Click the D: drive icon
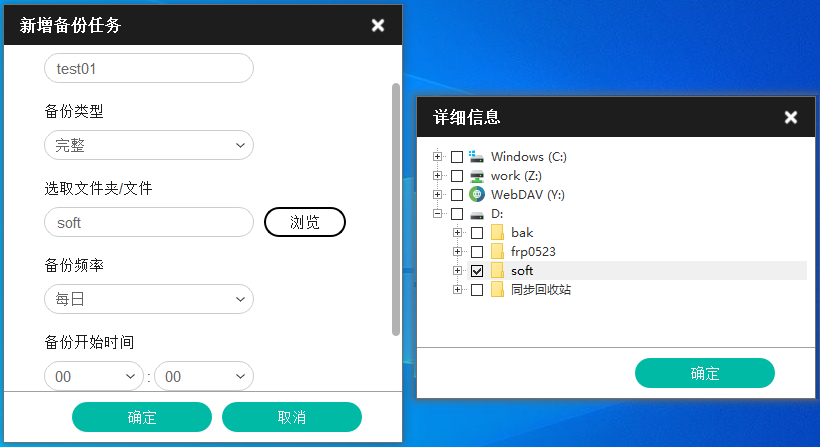The width and height of the screenshot is (820, 447). click(476, 214)
